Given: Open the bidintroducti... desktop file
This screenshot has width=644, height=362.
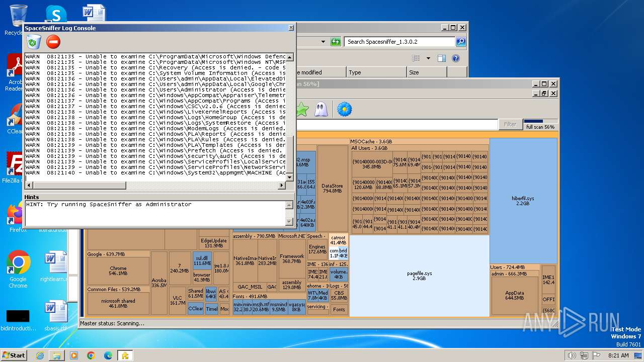Looking at the screenshot, I should 18,320.
